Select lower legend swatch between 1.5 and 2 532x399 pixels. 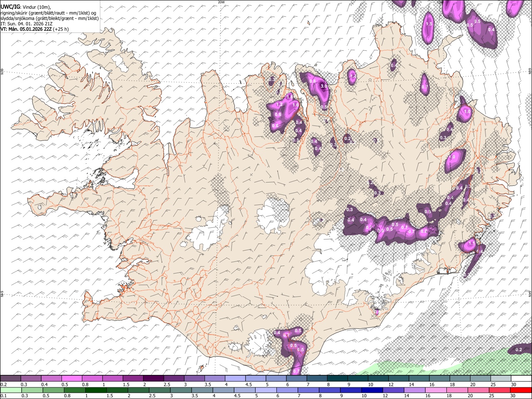(117, 390)
